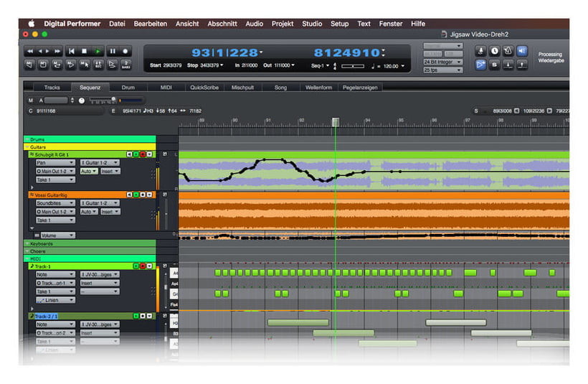
Task: Switch to the Tracks tab
Action: [x=52, y=88]
